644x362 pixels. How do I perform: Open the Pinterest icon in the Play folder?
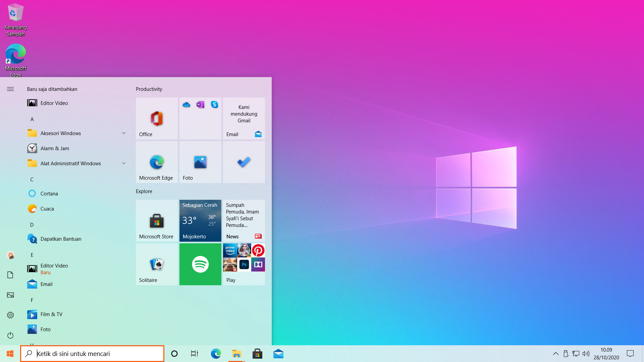(258, 250)
